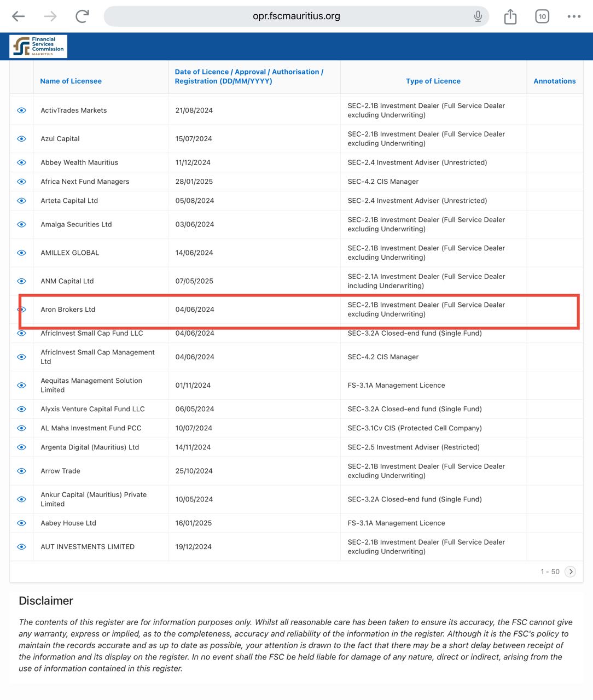Select the AUT INVESTMENTS LIMITED name cell

(x=88, y=547)
